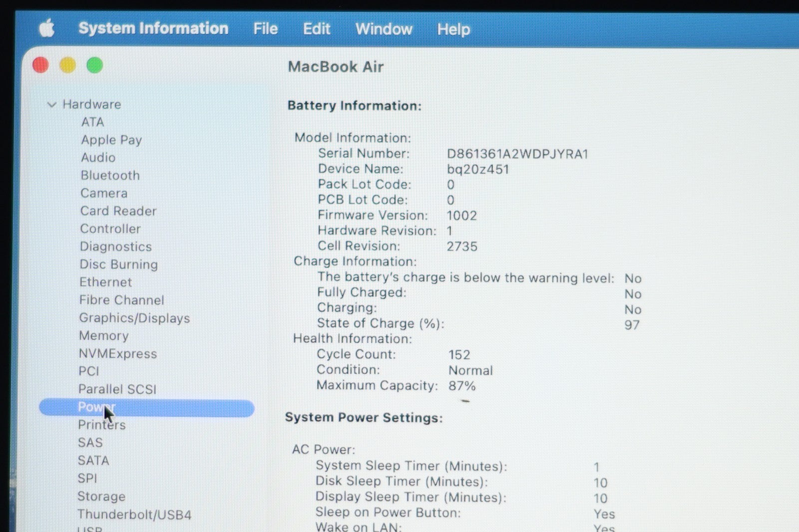Image resolution: width=799 pixels, height=532 pixels.
Task: Collapse the Hardware section chevron
Action: (x=51, y=104)
